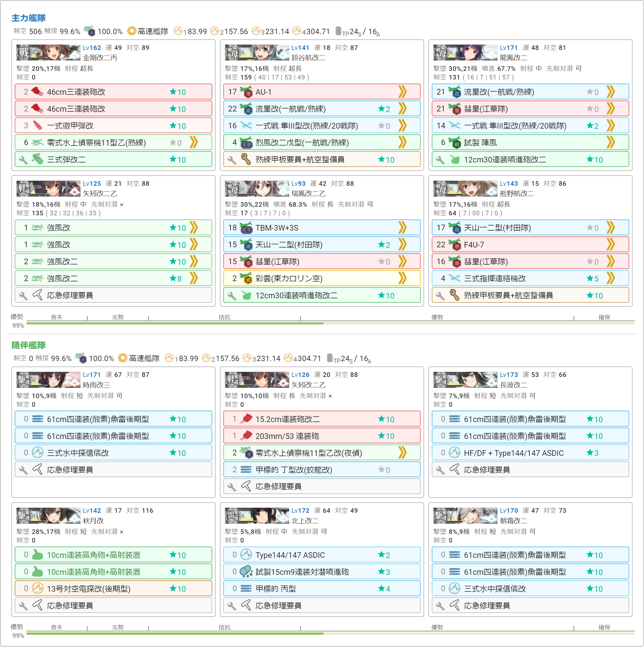Click the ★0 level on 甲標的 丁型改(蛟龍改)
Viewport: 644px width, 647px height.
click(384, 470)
